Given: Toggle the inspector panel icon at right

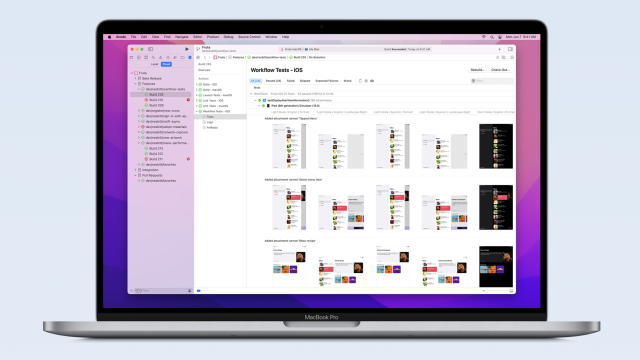Looking at the screenshot, I should 510,49.
